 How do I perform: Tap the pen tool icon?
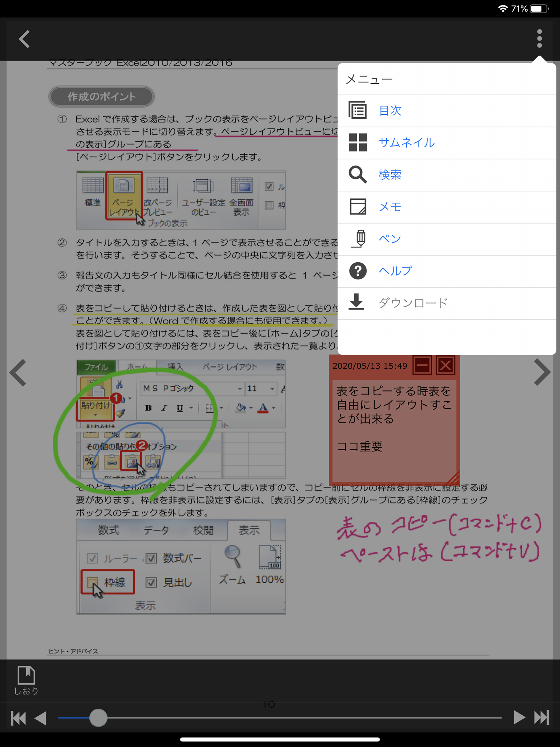359,239
